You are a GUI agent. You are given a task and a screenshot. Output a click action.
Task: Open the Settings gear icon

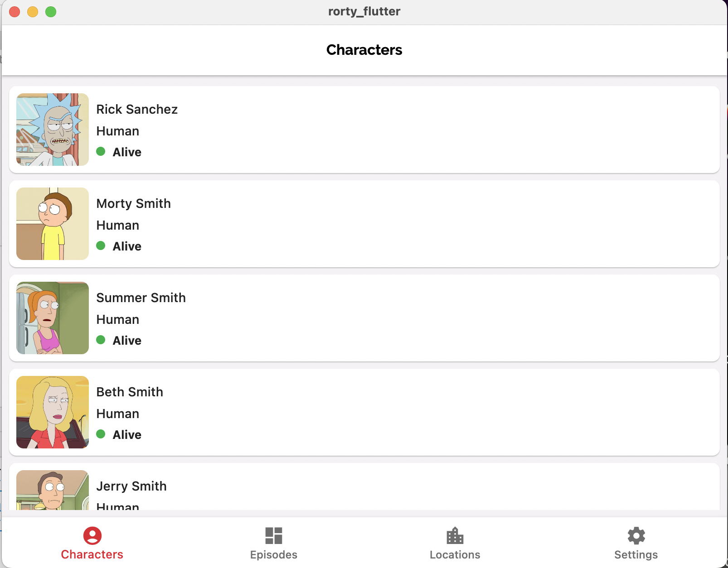636,535
